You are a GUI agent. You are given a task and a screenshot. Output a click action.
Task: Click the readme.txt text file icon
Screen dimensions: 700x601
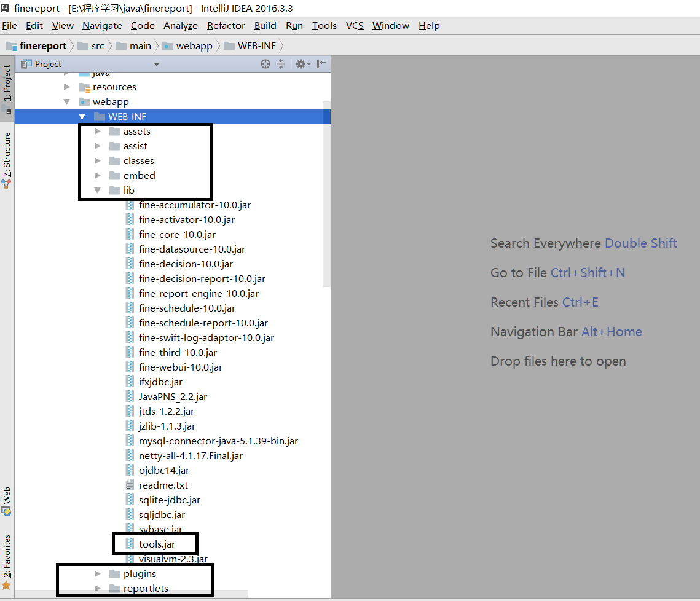(x=130, y=485)
